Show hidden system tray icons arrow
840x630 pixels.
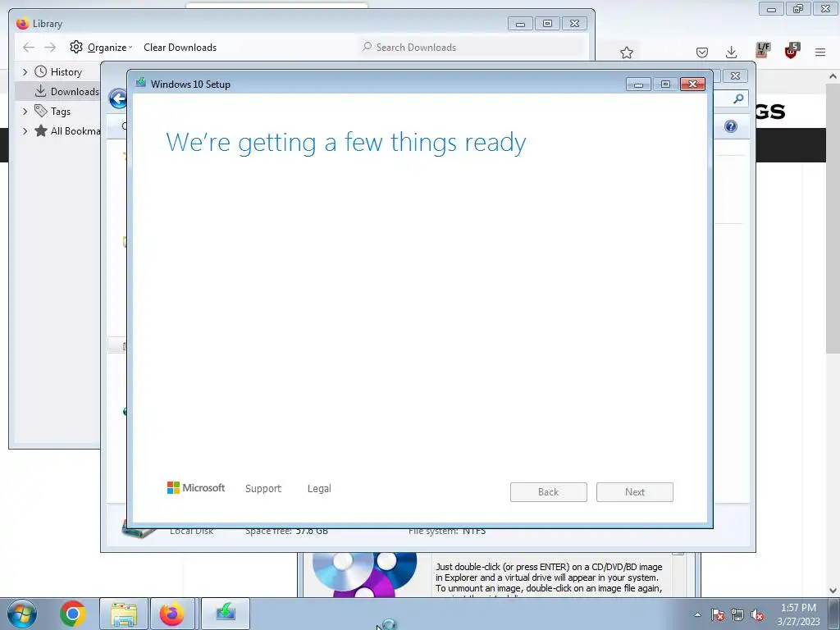[x=697, y=614]
